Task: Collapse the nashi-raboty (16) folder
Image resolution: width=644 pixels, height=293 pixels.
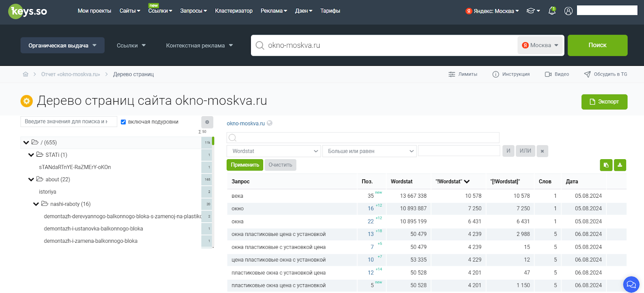Action: [x=36, y=204]
